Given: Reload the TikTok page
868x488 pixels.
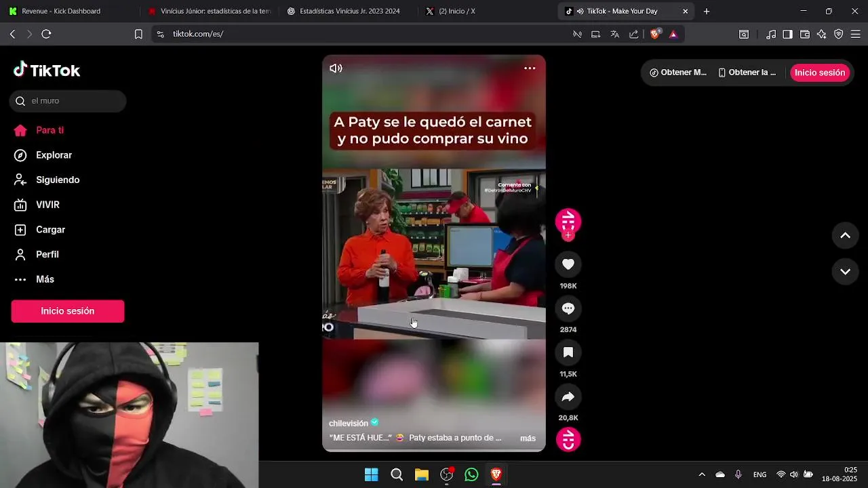Looking at the screenshot, I should 46,34.
